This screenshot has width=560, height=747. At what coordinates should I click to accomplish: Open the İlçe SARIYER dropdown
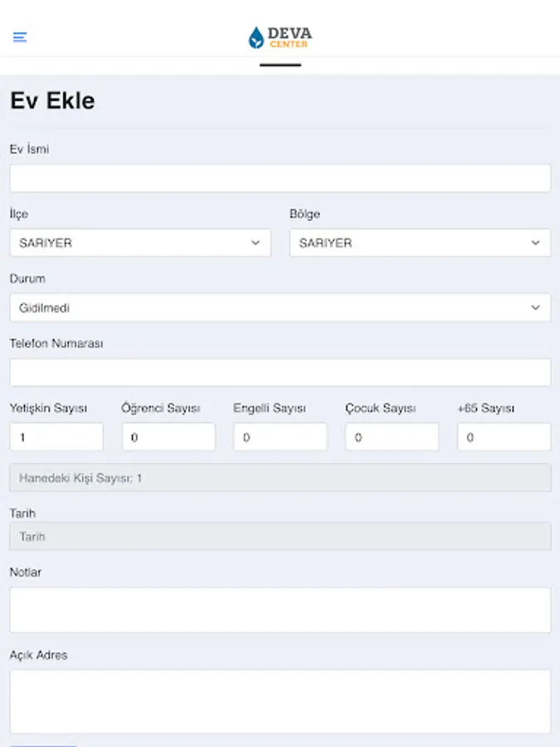[x=140, y=243]
